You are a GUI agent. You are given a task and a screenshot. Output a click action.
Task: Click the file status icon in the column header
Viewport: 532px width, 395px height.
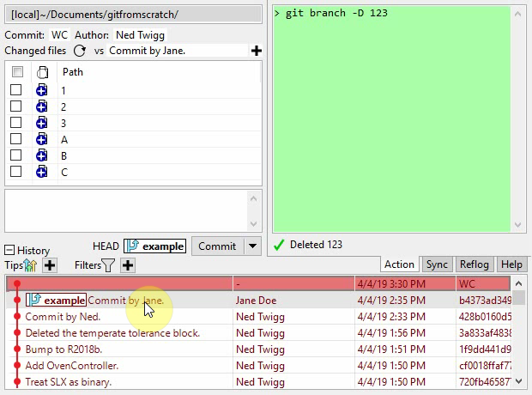click(41, 73)
